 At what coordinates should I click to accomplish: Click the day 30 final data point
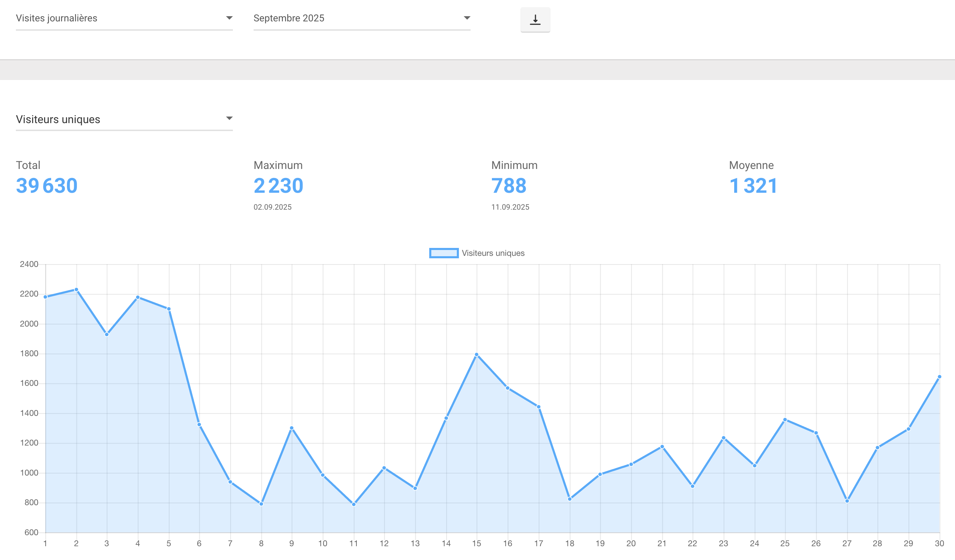coord(939,377)
